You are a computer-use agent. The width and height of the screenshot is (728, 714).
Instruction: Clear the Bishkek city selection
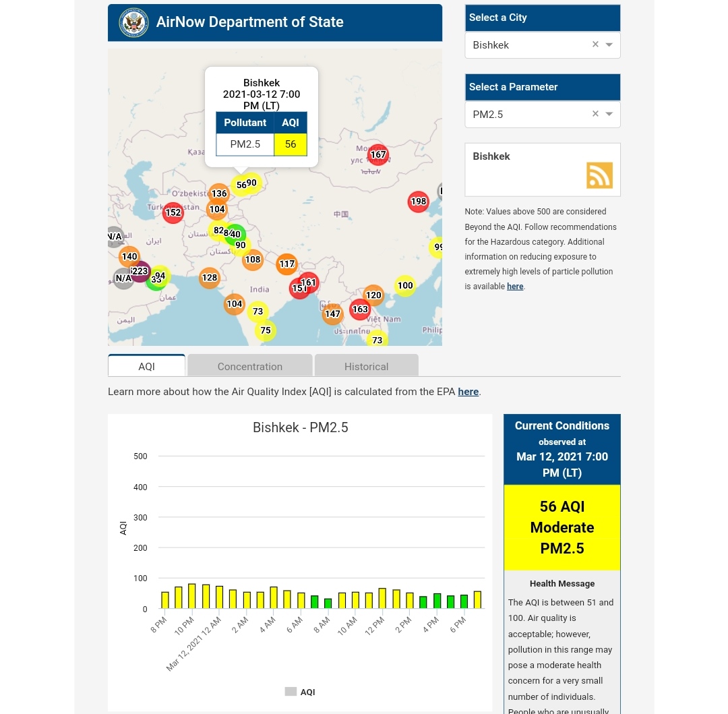click(595, 44)
